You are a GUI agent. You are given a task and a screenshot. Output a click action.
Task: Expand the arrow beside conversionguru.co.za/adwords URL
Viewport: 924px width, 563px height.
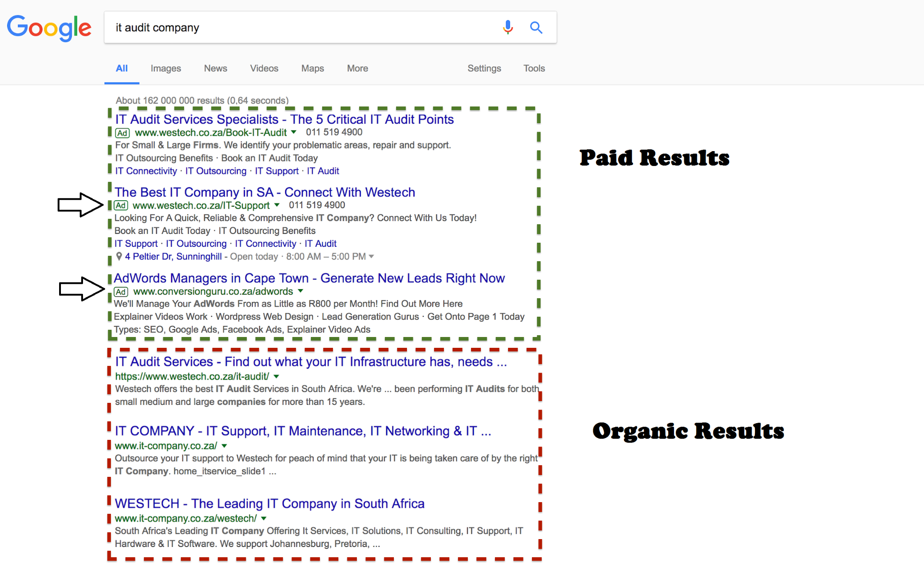300,291
